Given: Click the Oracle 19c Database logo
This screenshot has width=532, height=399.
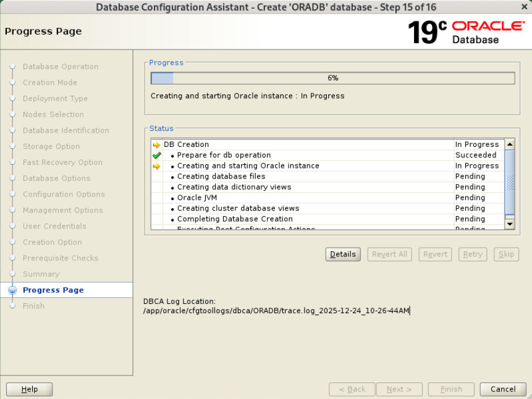Looking at the screenshot, I should (x=467, y=32).
